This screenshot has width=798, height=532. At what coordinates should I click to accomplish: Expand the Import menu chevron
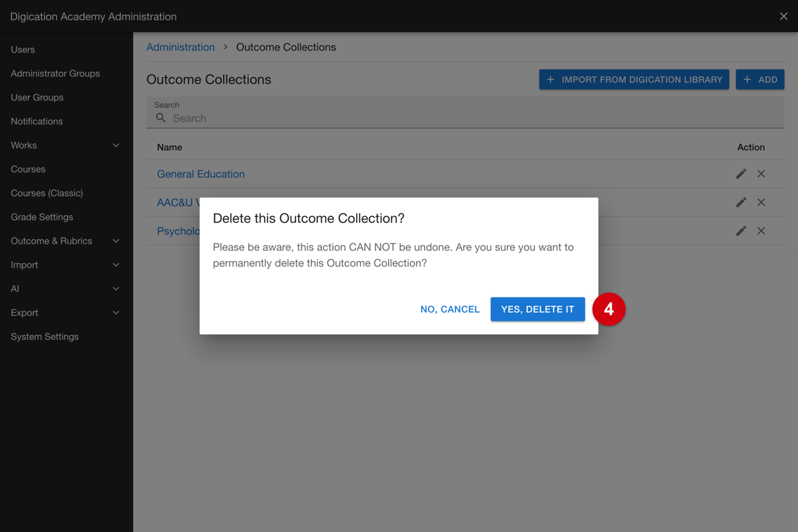(116, 265)
